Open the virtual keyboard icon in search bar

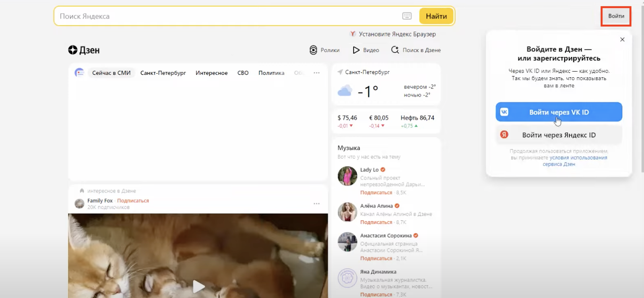coord(407,16)
